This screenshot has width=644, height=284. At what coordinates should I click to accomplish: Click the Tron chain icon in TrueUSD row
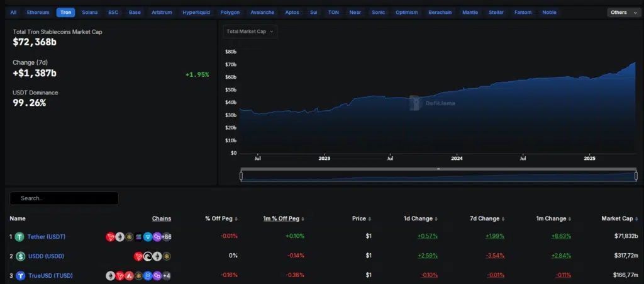point(119,276)
